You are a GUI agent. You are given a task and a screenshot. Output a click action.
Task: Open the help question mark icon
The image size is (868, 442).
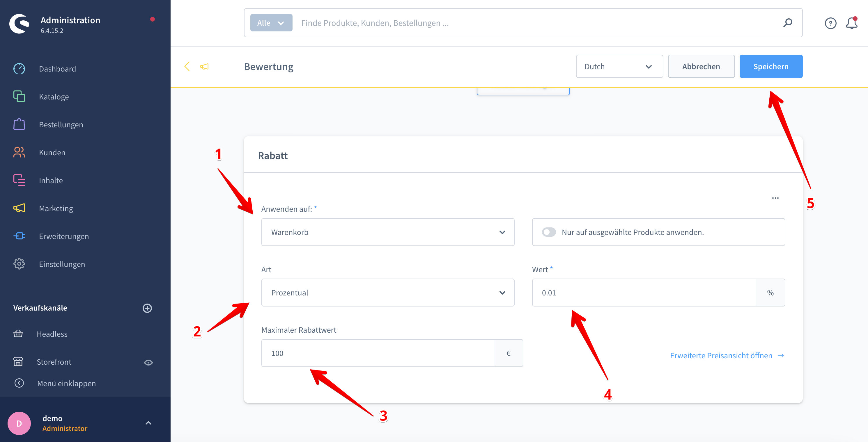point(830,23)
